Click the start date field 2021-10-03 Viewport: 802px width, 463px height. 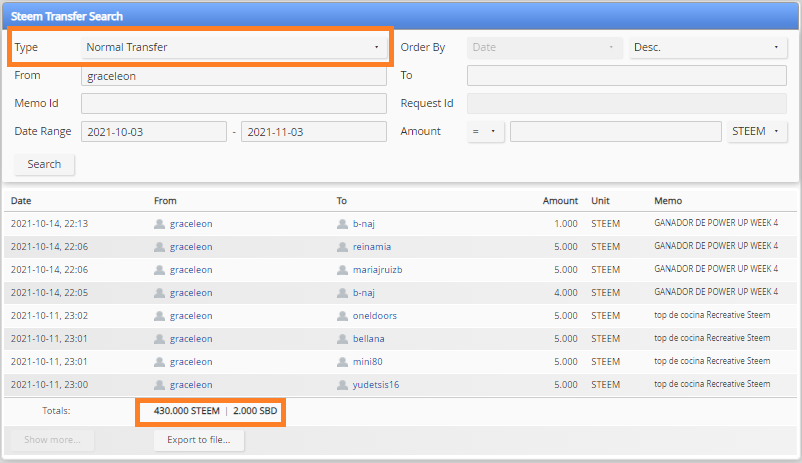coord(153,131)
